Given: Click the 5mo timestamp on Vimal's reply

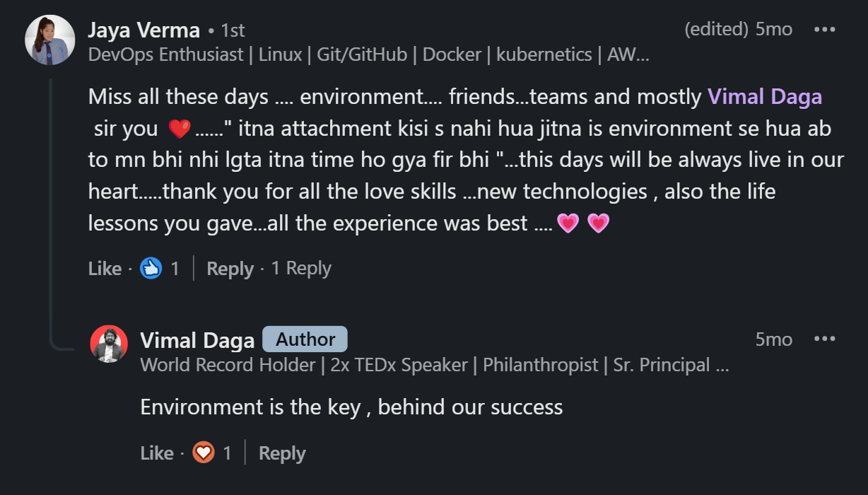Looking at the screenshot, I should tap(773, 339).
